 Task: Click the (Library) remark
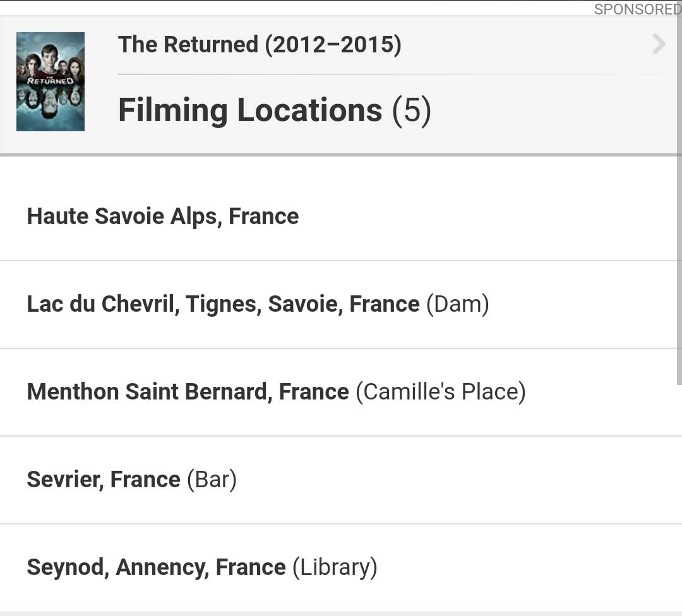[x=335, y=567]
